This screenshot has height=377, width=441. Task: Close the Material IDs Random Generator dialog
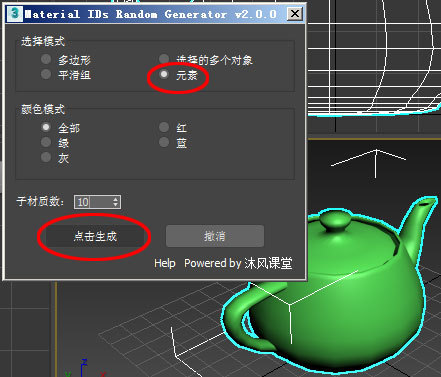coord(295,14)
